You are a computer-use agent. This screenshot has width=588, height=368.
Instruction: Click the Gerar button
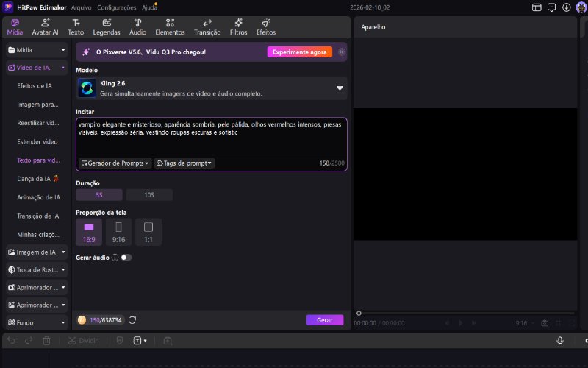(x=325, y=320)
